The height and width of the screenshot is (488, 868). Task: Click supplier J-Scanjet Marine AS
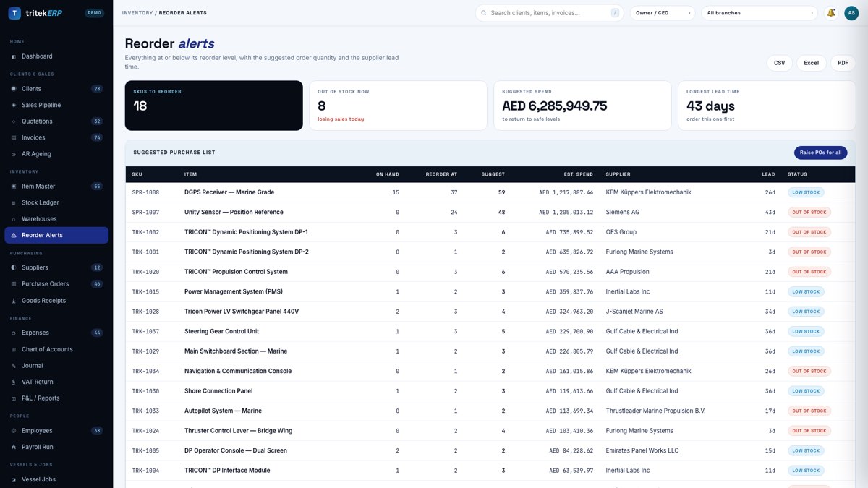tap(634, 312)
